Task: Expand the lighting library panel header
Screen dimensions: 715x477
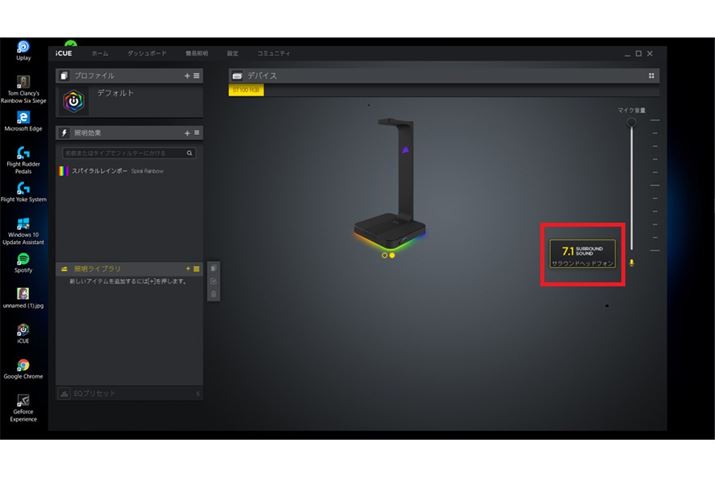Action: [130, 269]
